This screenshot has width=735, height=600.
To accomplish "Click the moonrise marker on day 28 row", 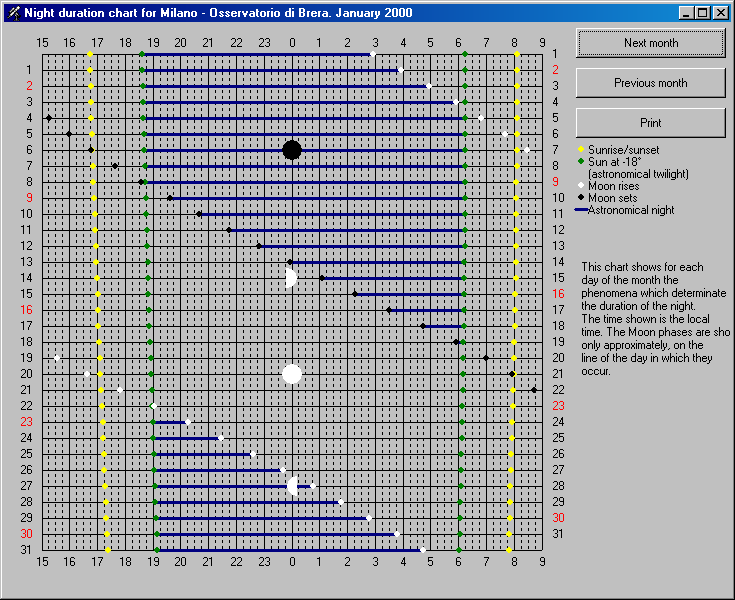I will 341,502.
